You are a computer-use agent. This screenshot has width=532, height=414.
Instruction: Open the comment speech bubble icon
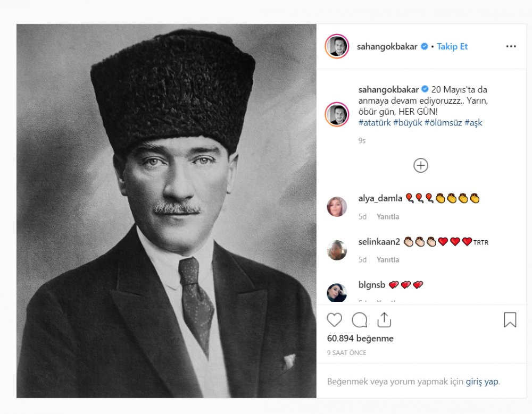coord(359,320)
